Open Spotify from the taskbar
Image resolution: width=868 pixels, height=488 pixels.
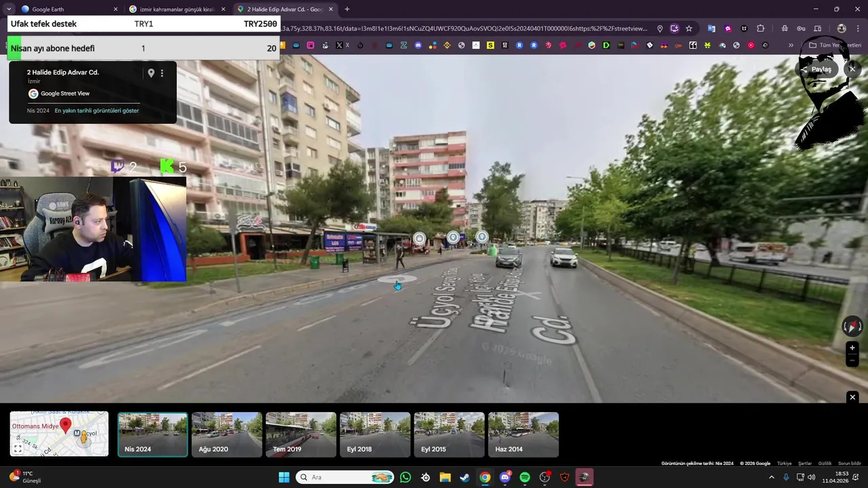pyautogui.click(x=525, y=477)
